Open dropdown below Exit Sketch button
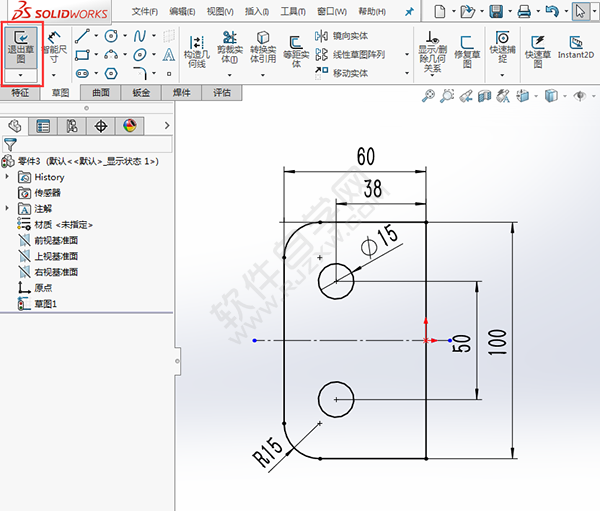Viewport: 600px width, 511px height. [x=21, y=75]
